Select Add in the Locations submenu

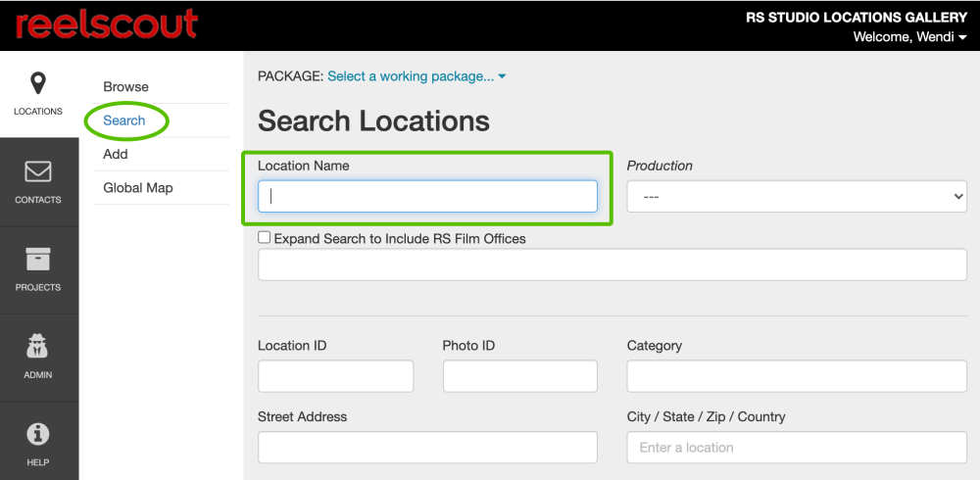[x=115, y=154]
